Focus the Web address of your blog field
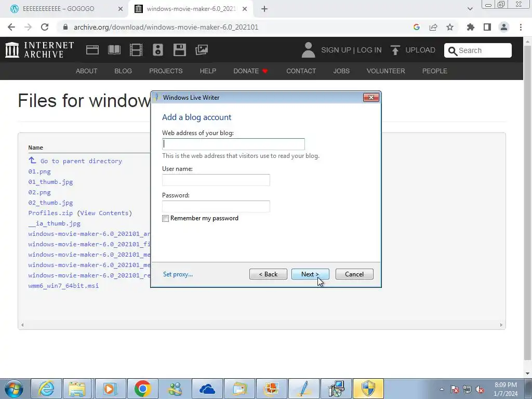The width and height of the screenshot is (532, 399). (233, 144)
